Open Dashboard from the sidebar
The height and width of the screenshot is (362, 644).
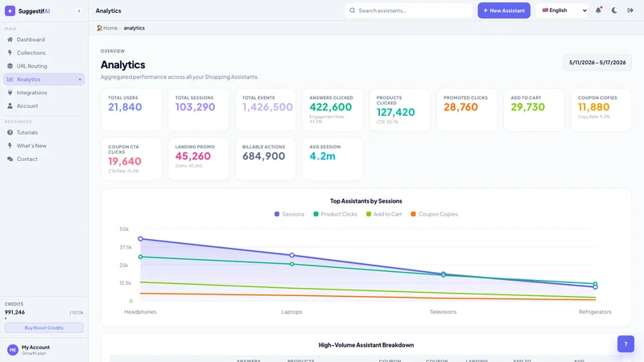[x=44, y=39]
